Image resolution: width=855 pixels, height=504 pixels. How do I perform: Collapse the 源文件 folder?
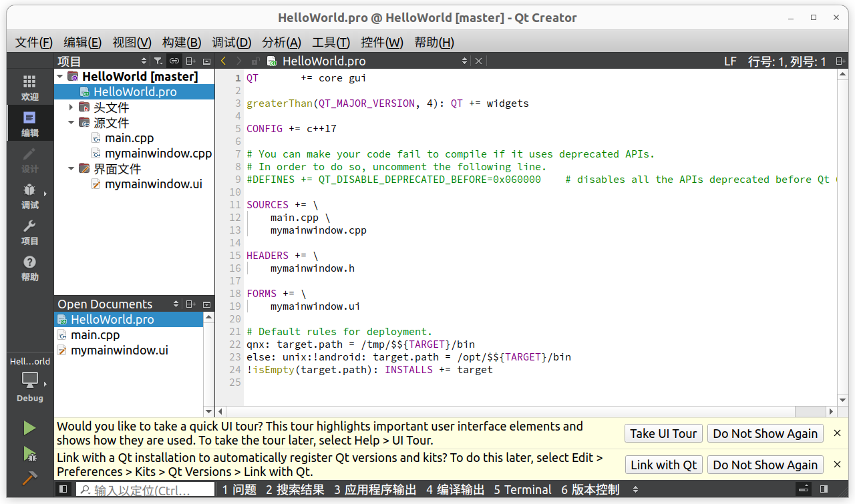[71, 123]
